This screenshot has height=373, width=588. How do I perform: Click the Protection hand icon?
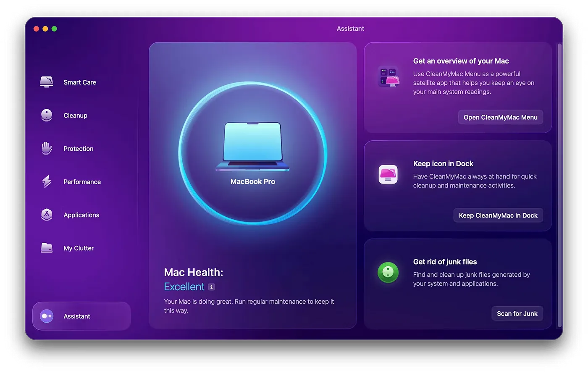[47, 148]
